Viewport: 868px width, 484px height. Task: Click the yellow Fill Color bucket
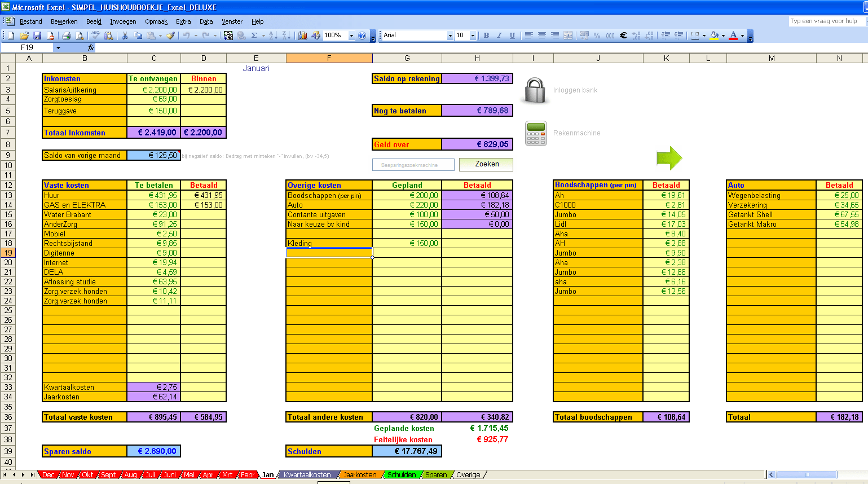pos(714,36)
